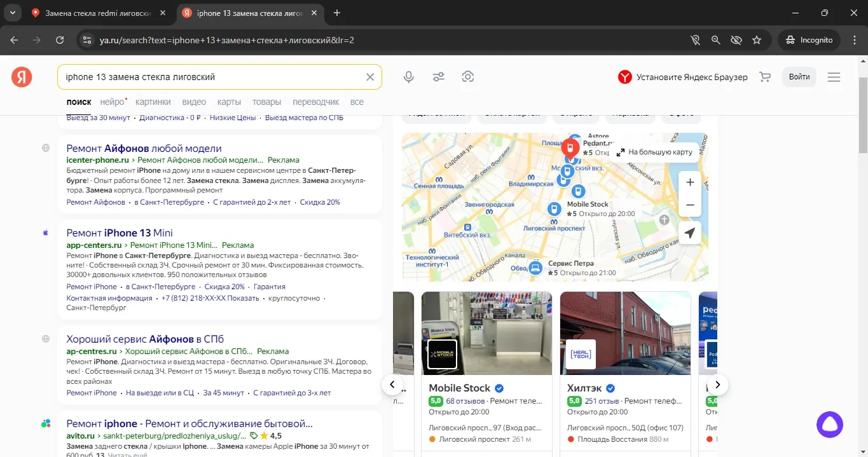Click 68 отзывов for Mobile Stock

(465, 401)
